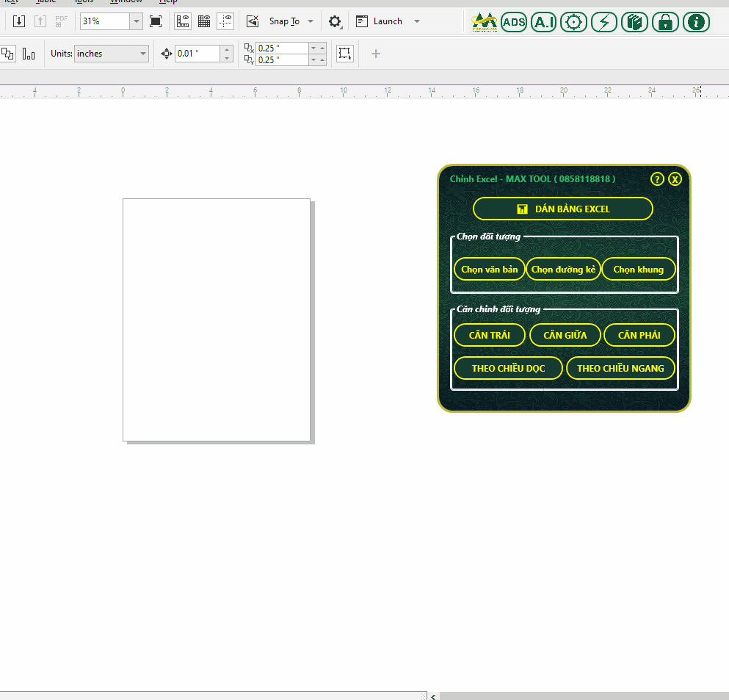
Task: Toggle the guidelines display
Action: 226,21
